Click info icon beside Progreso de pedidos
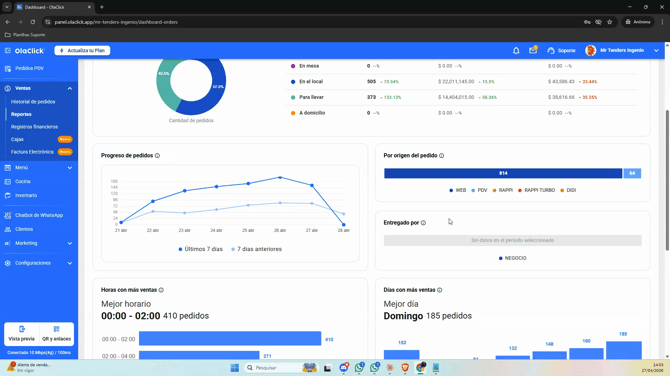The height and width of the screenshot is (376, 670). tap(157, 156)
